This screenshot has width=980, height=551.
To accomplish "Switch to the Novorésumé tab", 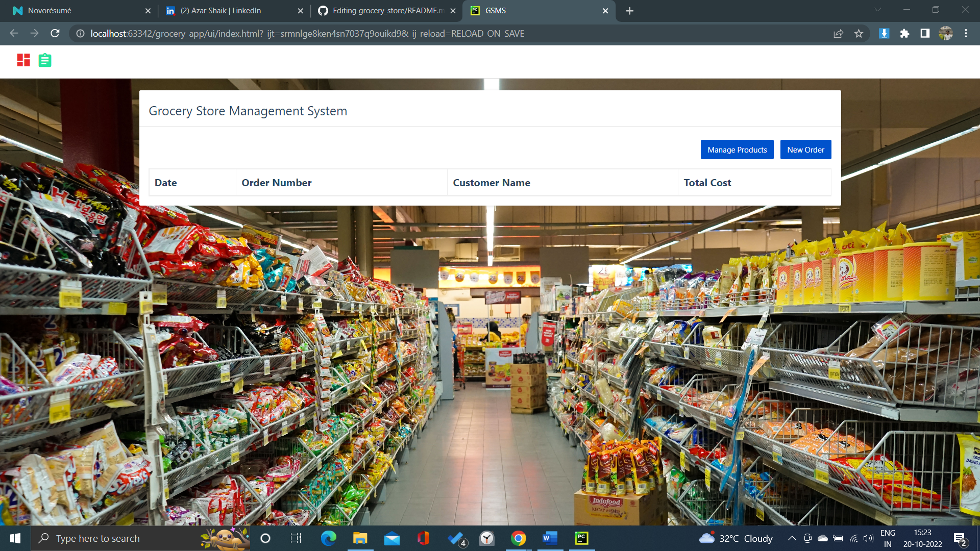I will pos(77,11).
